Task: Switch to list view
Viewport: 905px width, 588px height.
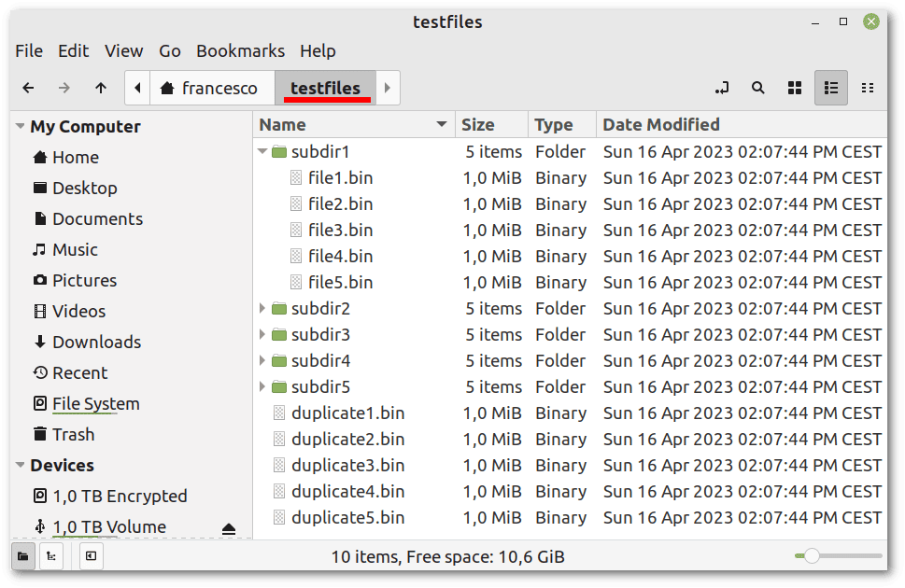Action: click(x=831, y=88)
